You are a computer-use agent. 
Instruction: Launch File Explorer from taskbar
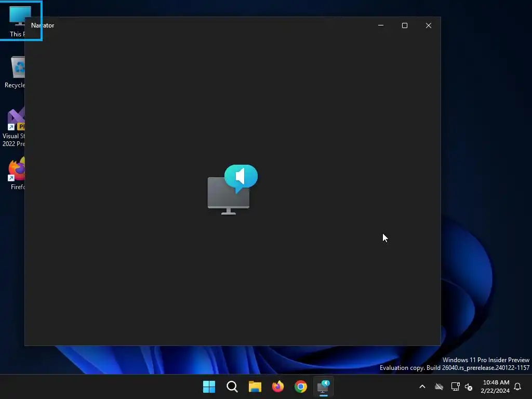click(x=255, y=387)
